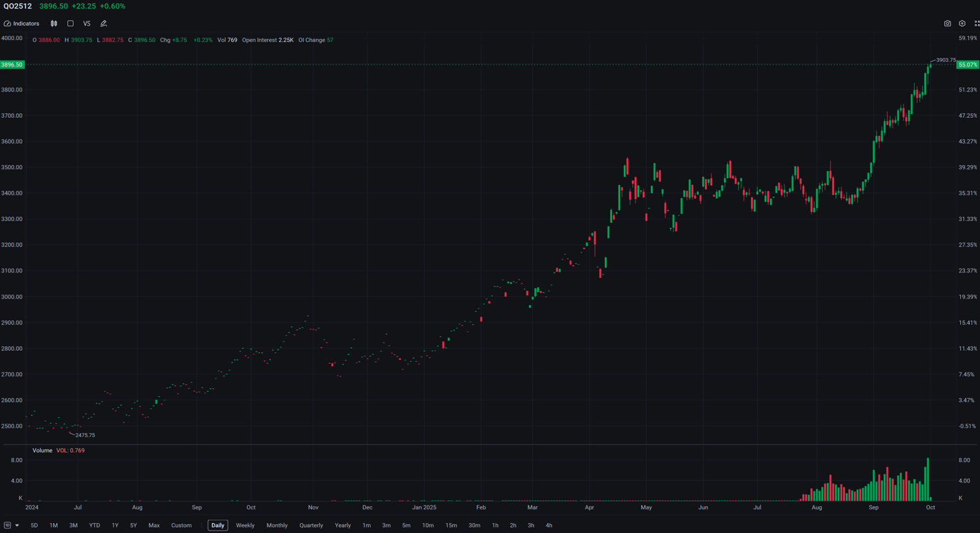Take a chart snapshot with camera icon

(948, 24)
